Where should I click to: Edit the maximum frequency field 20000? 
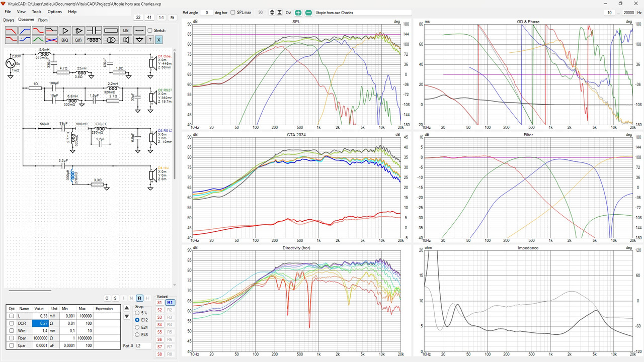(x=628, y=13)
